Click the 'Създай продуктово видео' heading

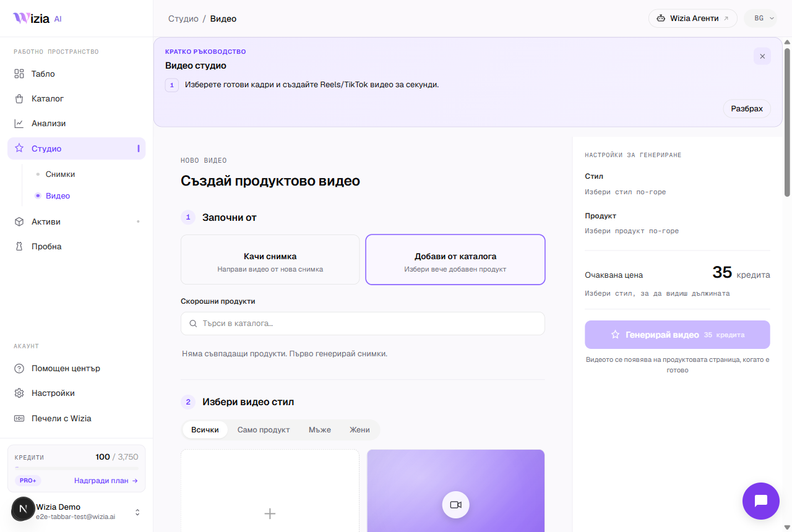pyautogui.click(x=270, y=181)
